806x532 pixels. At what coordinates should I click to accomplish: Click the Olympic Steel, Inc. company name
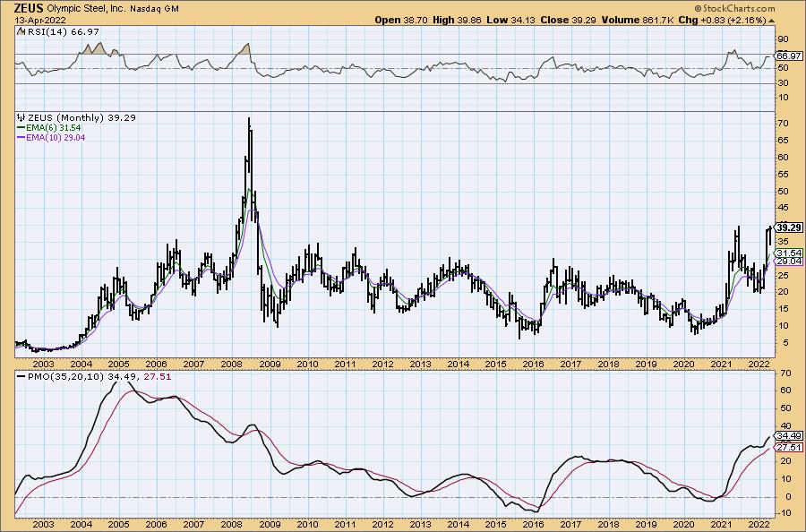point(87,9)
